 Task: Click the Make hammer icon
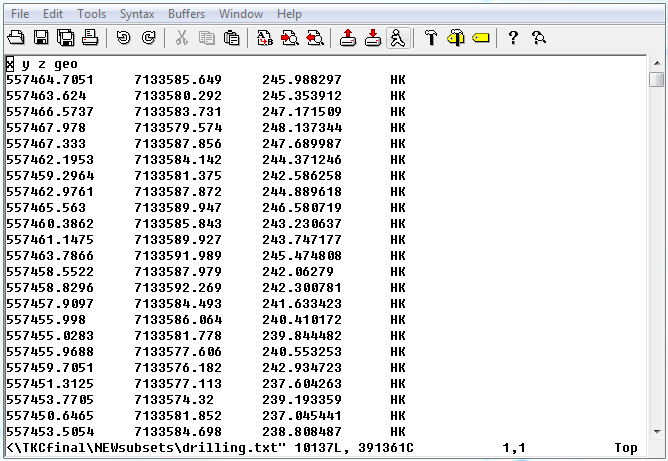pyautogui.click(x=431, y=38)
